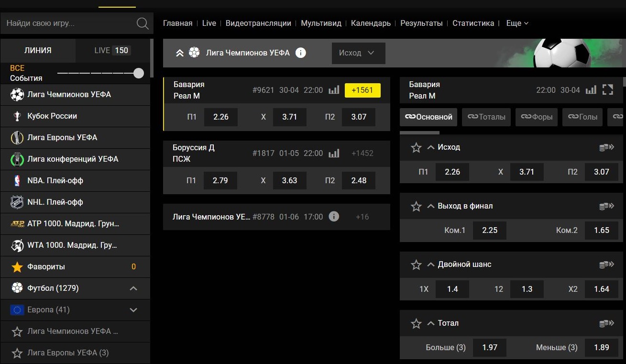Screen dimensions: 626x364
Task: Click ATP 1000 logo icon
Action: click(17, 224)
